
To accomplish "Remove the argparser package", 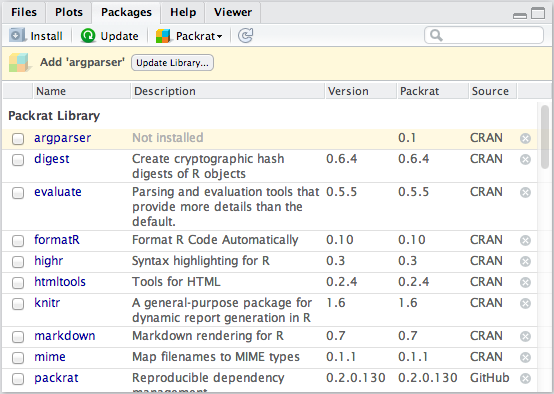I will [x=525, y=138].
